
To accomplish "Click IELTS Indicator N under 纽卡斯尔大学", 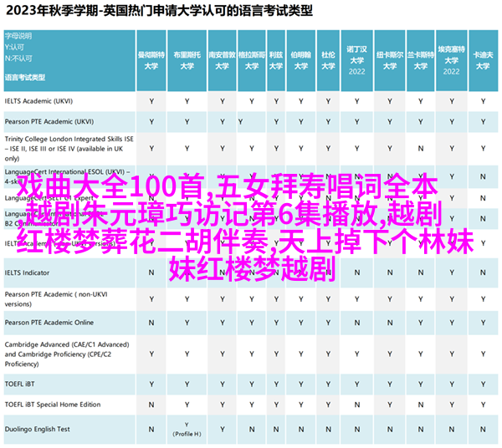I will click(x=390, y=272).
